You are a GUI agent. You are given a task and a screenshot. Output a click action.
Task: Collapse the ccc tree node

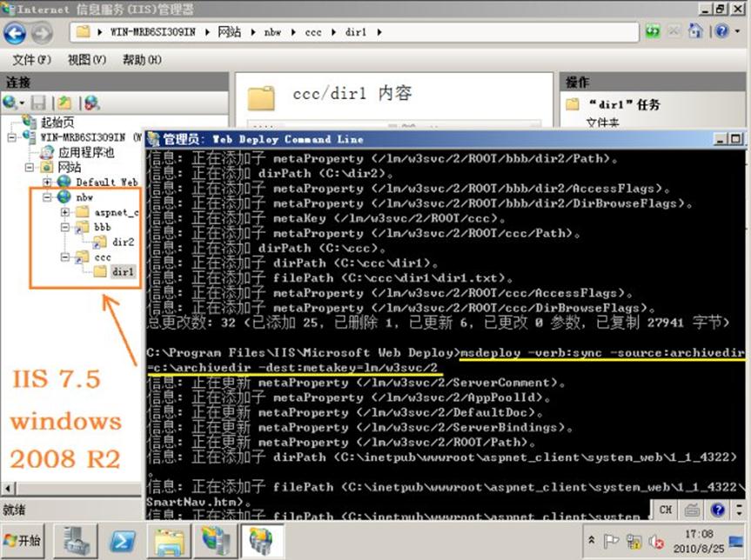65,257
